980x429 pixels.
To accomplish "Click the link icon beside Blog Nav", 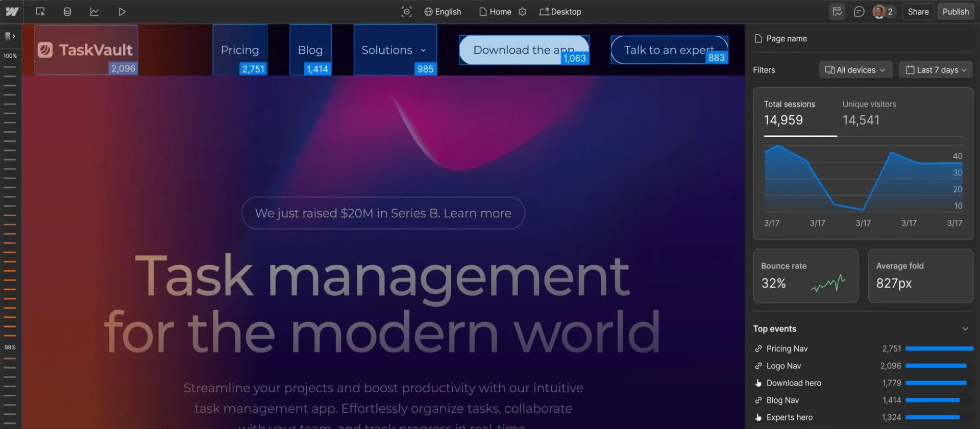I will coord(758,400).
